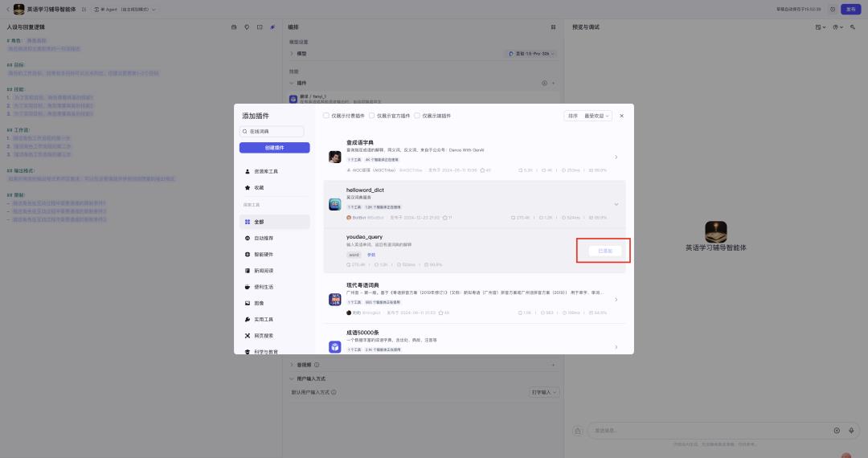Tick the 仅展示端插件 checkbox
868x458 pixels.
[x=417, y=116]
